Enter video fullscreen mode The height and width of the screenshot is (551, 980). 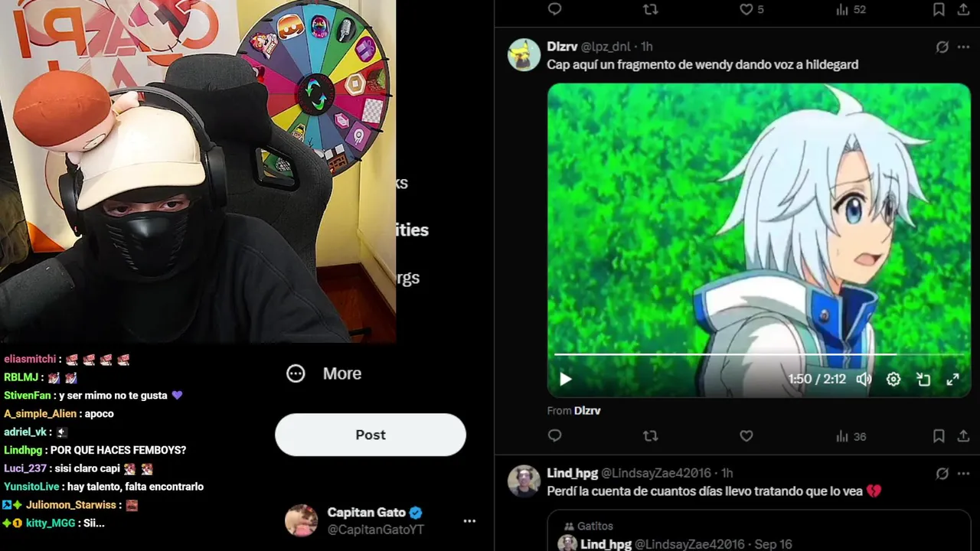click(953, 379)
